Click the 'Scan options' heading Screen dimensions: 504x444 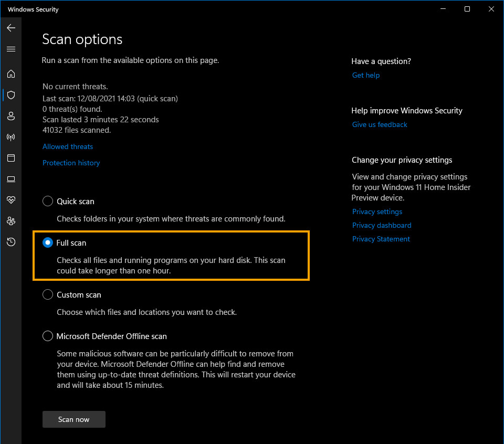pyautogui.click(x=82, y=39)
